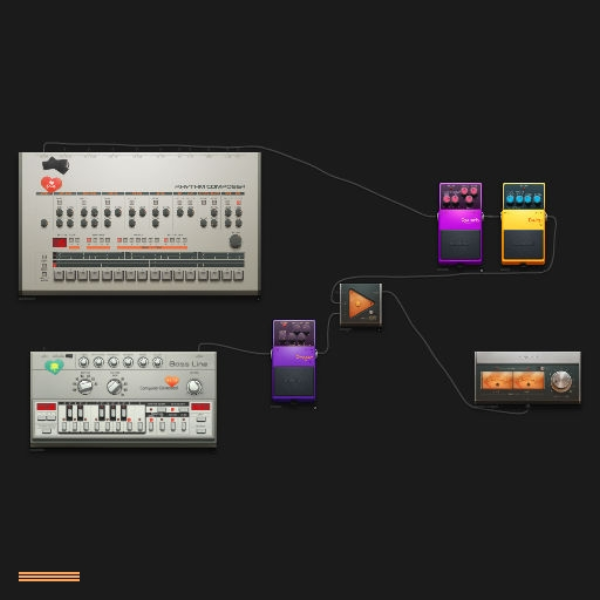Toggle the magenta pedal footswitch
This screenshot has height=600, width=600.
pos(460,245)
